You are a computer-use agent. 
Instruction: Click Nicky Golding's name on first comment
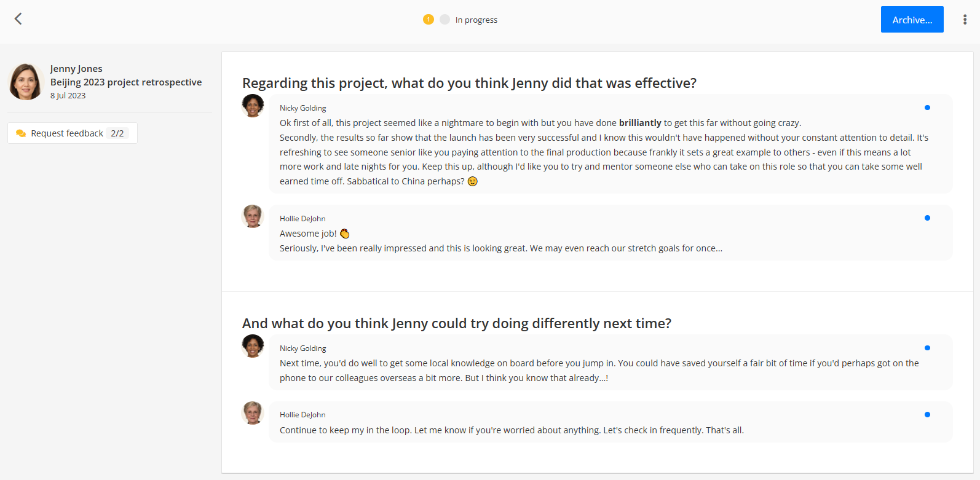click(302, 108)
